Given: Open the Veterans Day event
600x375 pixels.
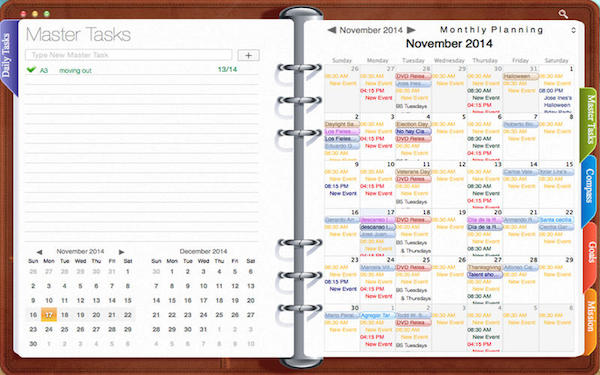Looking at the screenshot, I should [413, 172].
